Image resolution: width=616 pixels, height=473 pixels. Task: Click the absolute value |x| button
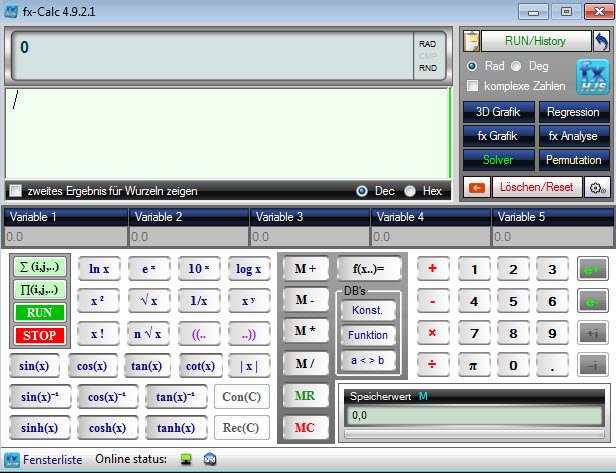[249, 366]
